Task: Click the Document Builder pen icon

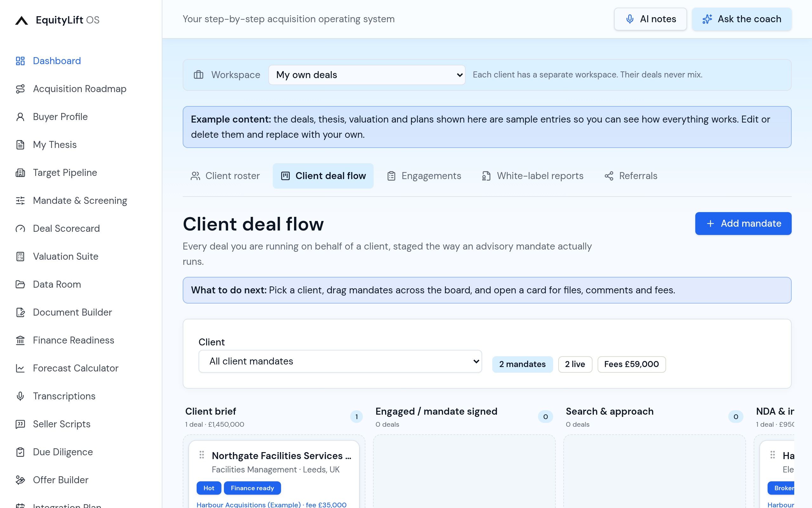Action: point(20,312)
